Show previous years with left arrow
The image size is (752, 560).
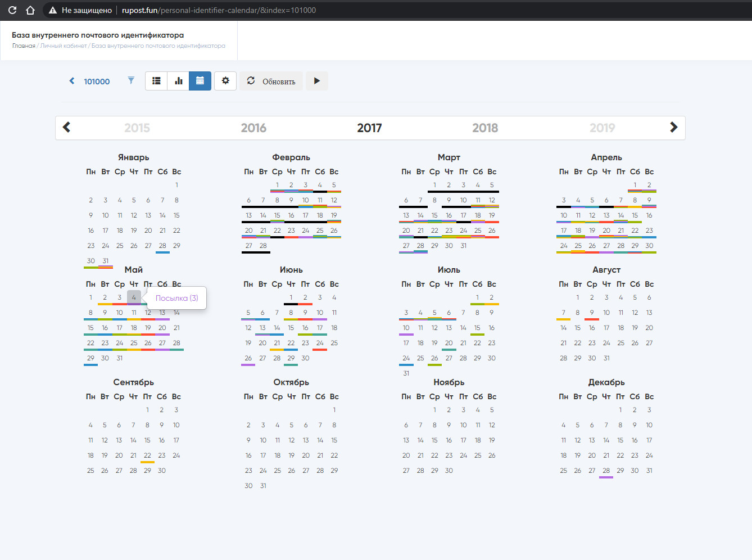tap(66, 127)
